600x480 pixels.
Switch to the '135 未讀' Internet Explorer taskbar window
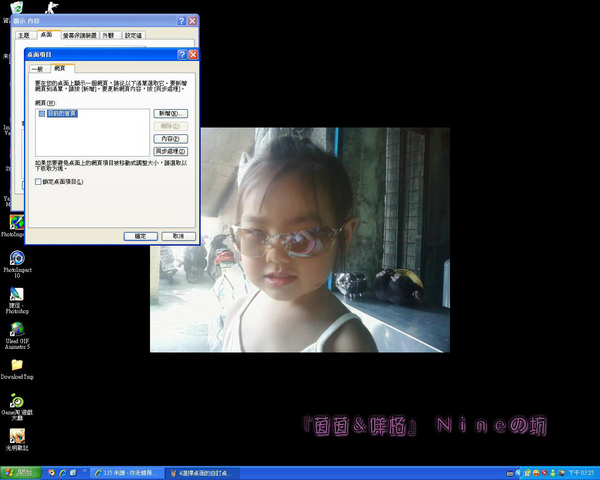[127, 473]
